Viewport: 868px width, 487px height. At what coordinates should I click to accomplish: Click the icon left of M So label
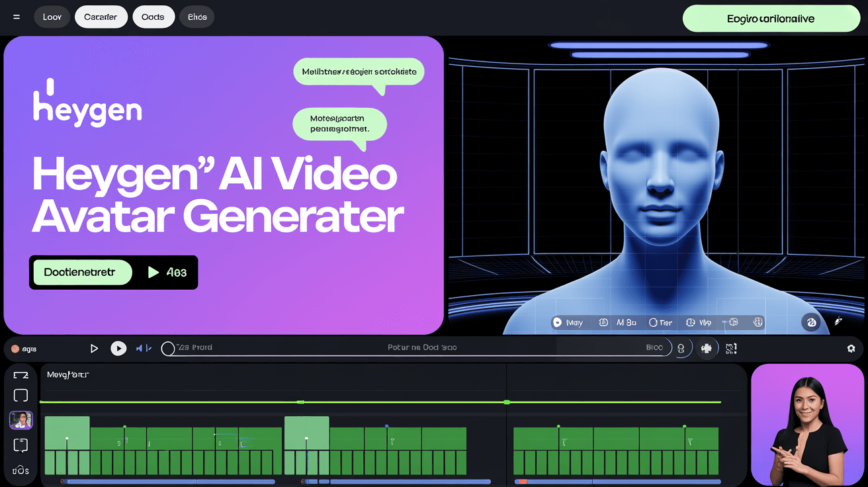coord(603,322)
